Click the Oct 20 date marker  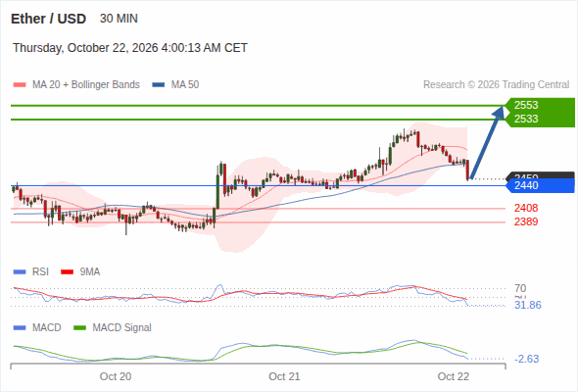[116, 376]
